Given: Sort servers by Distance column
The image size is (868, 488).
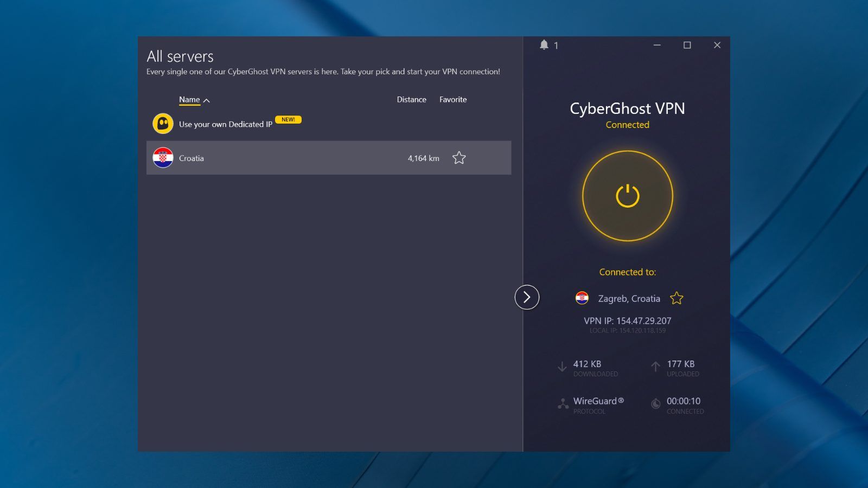Looking at the screenshot, I should [411, 100].
